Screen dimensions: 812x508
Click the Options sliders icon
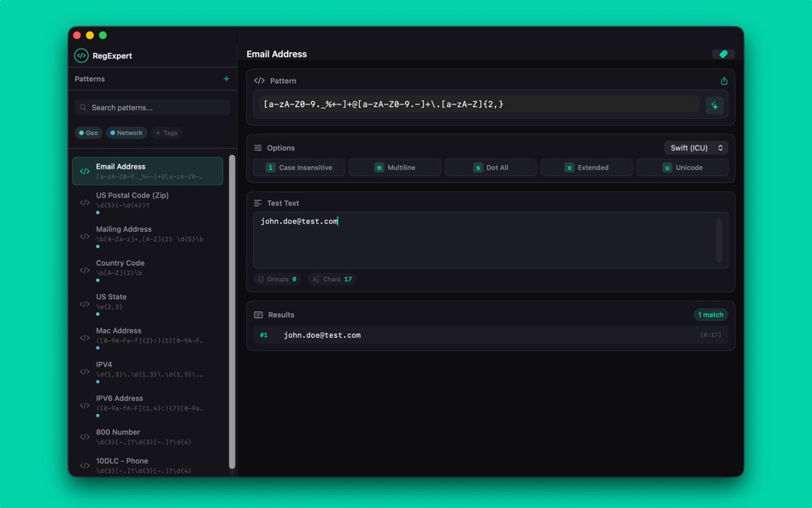click(x=258, y=148)
